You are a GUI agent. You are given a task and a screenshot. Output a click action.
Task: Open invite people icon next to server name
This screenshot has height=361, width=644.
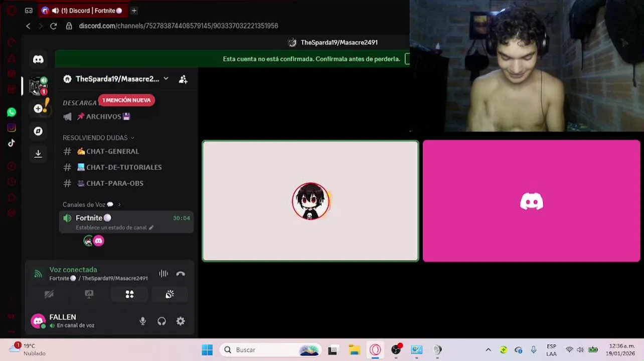pyautogui.click(x=183, y=79)
